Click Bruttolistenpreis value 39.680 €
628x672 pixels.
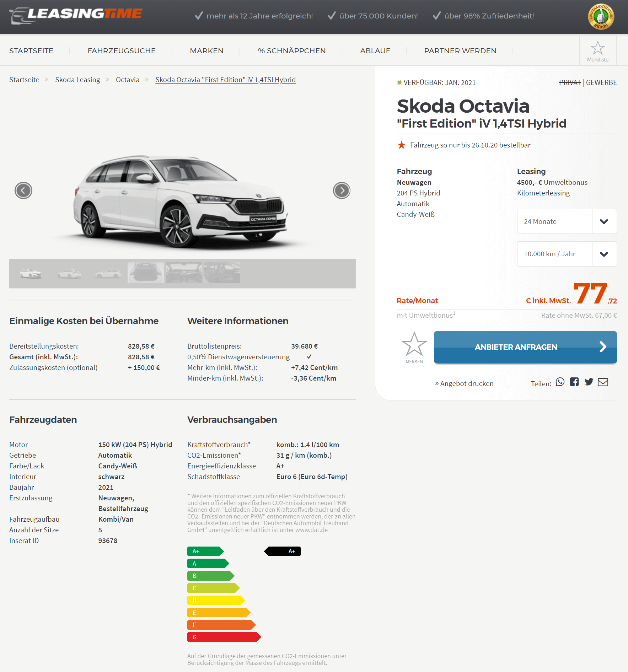click(x=304, y=346)
